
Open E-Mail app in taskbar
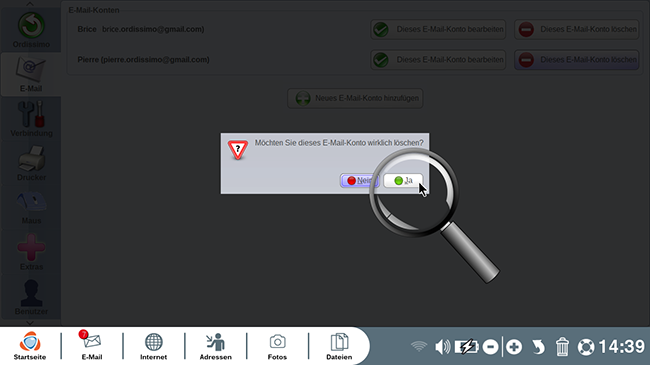[92, 346]
